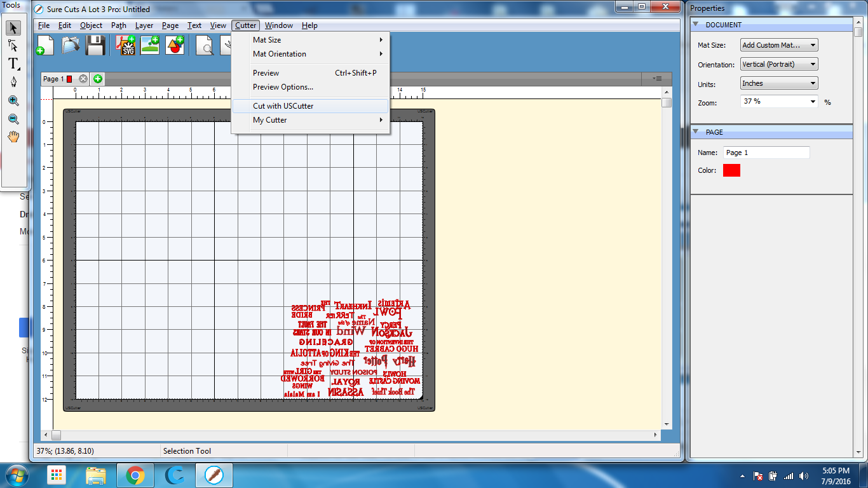868x488 pixels.
Task: Import SVG file using toolbar icon
Action: coord(126,45)
